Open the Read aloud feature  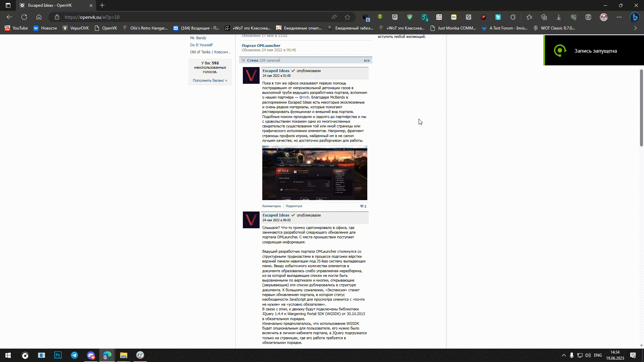pyautogui.click(x=334, y=17)
